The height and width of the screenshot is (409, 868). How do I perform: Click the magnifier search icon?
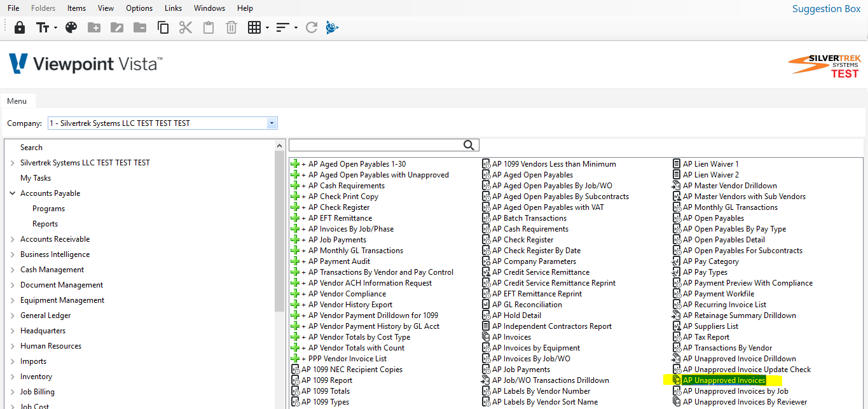469,145
